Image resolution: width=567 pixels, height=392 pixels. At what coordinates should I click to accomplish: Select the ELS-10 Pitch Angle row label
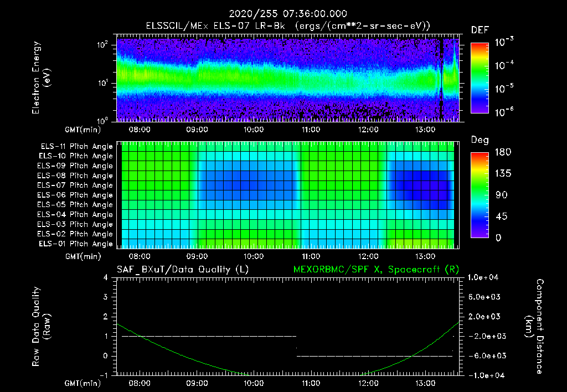click(x=75, y=156)
